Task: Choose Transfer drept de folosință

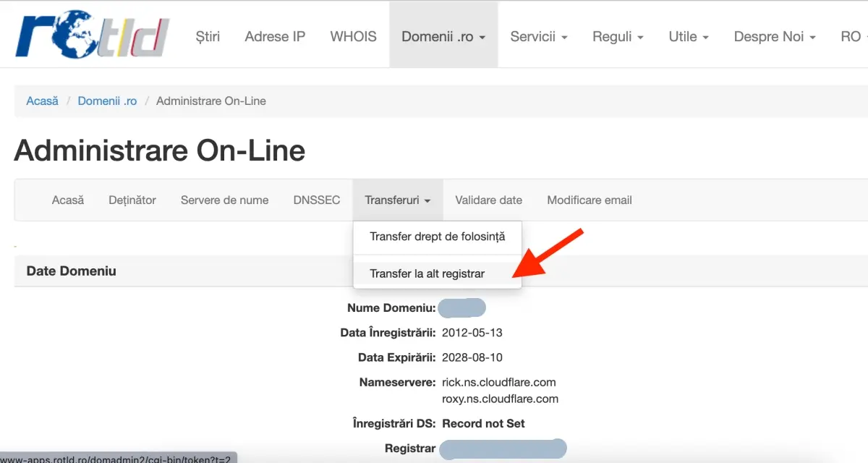Action: (x=438, y=237)
